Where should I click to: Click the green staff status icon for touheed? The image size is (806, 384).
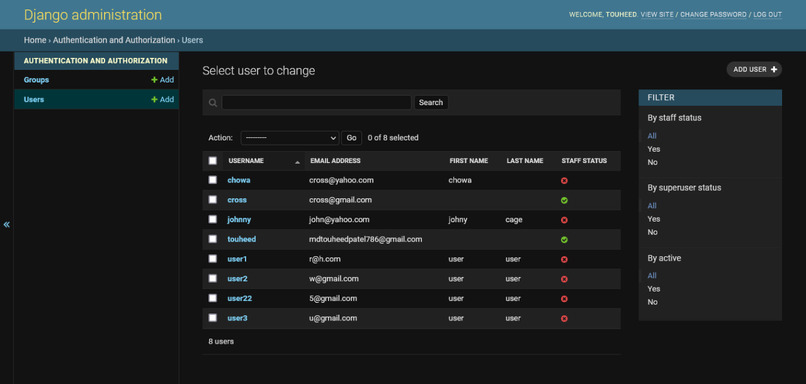[x=564, y=240]
